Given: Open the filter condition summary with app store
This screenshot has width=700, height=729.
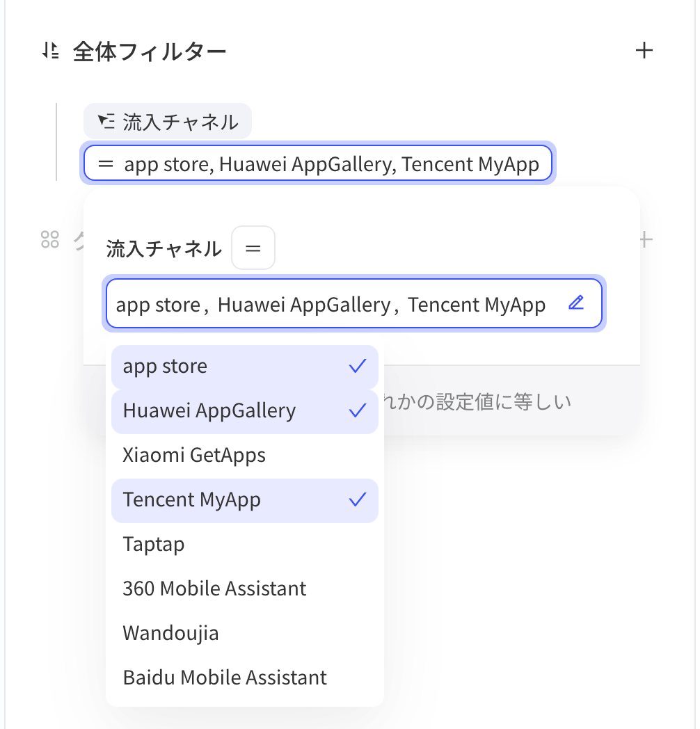Looking at the screenshot, I should point(318,163).
